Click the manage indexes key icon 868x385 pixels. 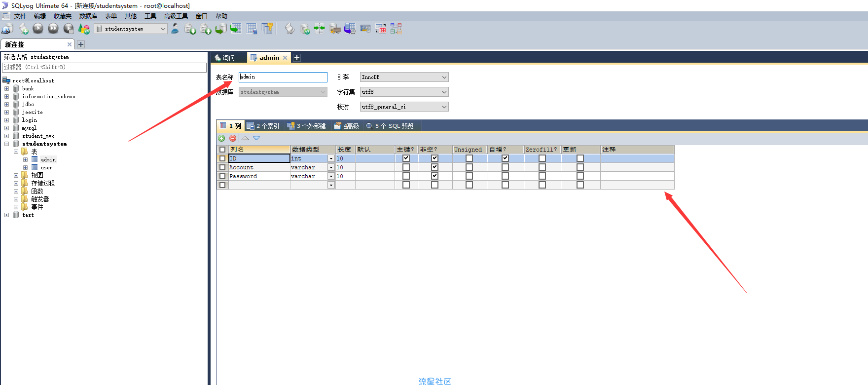coord(267,29)
